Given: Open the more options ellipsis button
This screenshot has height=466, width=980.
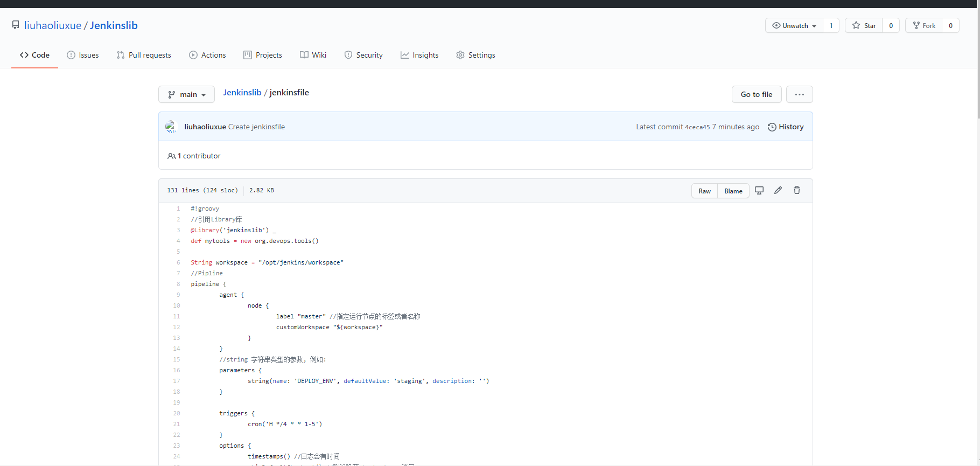Looking at the screenshot, I should click(x=800, y=94).
